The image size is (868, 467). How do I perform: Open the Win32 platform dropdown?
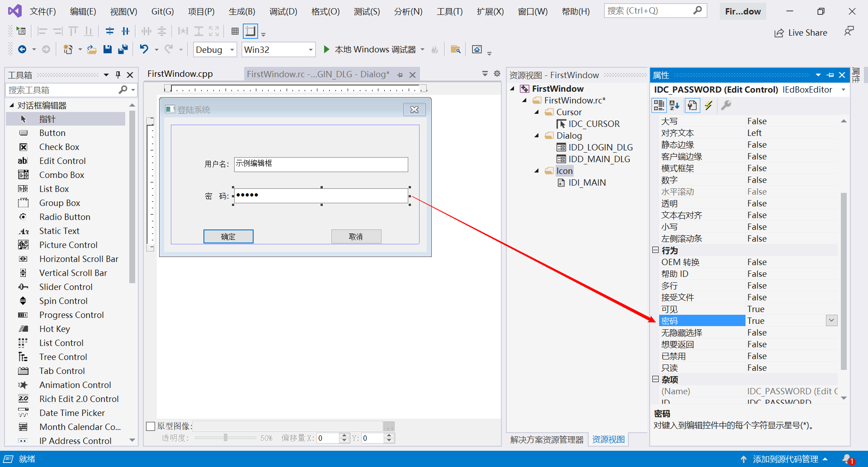[x=310, y=50]
